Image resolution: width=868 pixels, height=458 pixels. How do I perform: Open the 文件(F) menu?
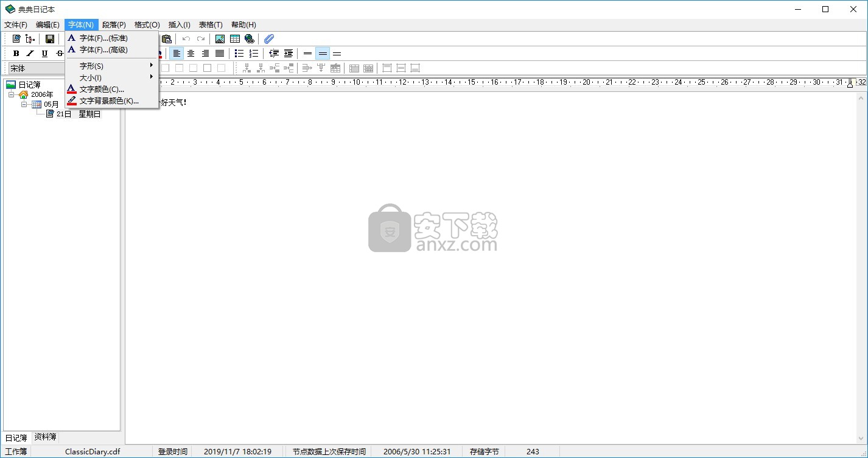point(16,25)
